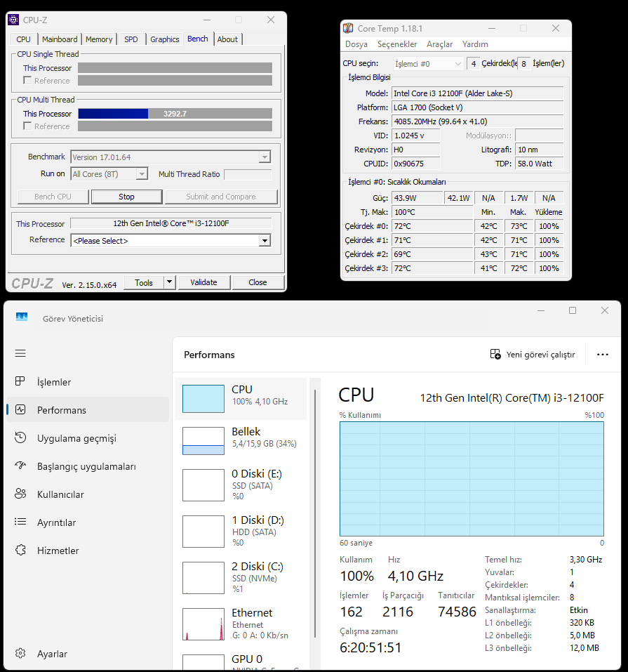Open the Run on All Cores dropdown
Image resolution: width=628 pixels, height=672 pixels.
coord(109,173)
